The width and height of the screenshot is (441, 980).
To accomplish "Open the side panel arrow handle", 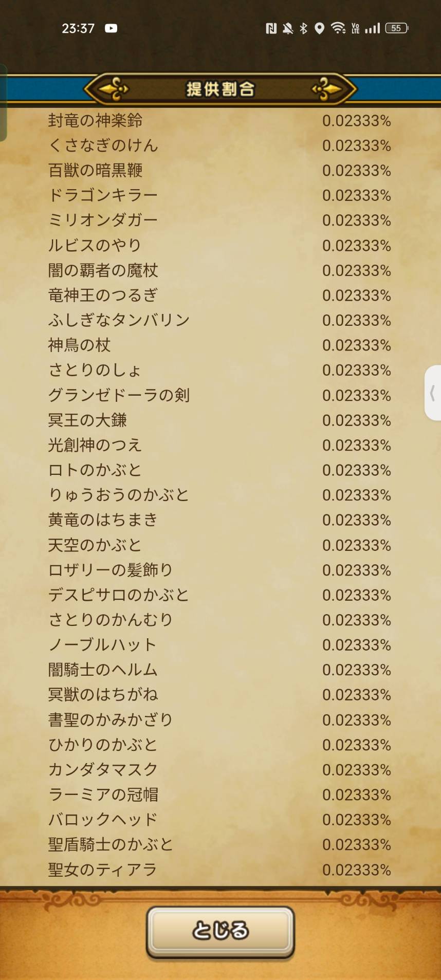I will pyautogui.click(x=433, y=394).
